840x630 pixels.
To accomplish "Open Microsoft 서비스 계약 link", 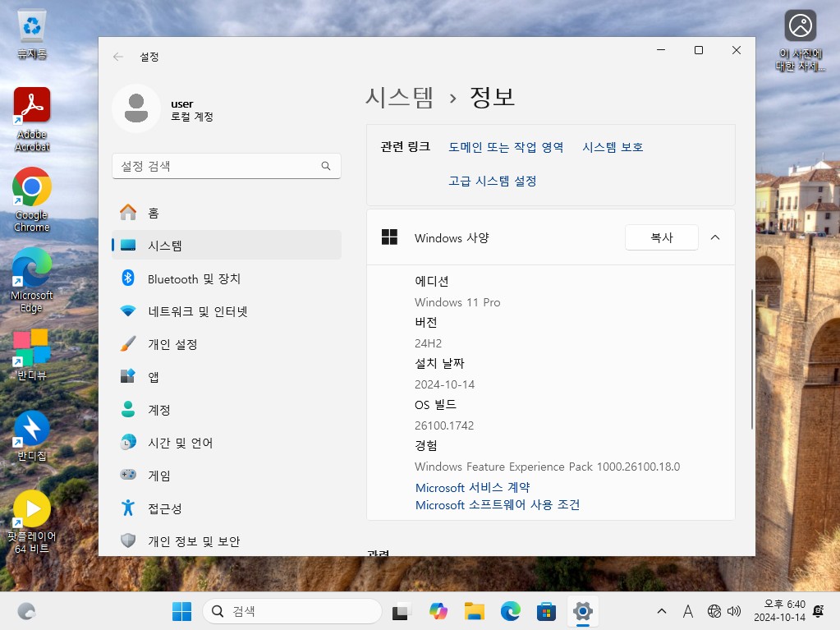I will point(472,487).
